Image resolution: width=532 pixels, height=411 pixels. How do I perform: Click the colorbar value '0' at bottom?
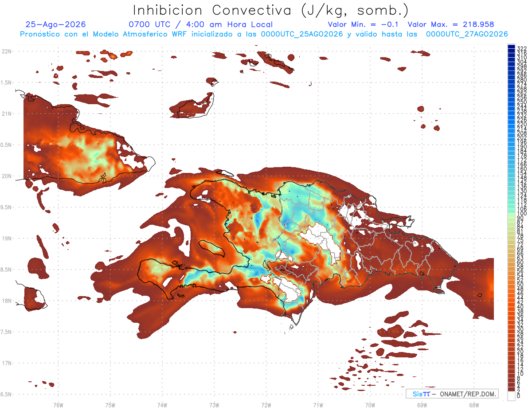(519, 397)
